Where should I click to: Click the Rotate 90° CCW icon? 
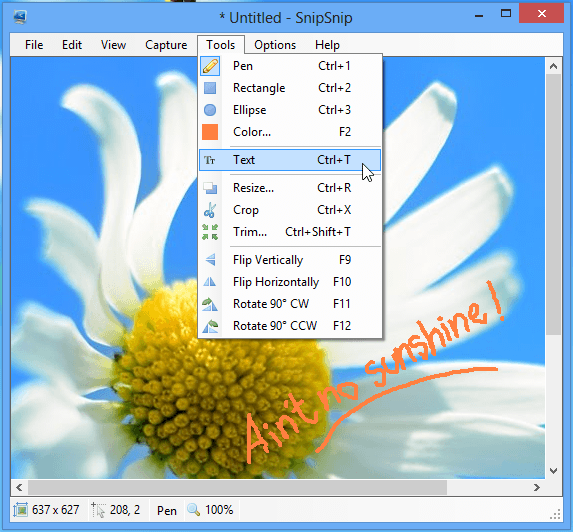pyautogui.click(x=210, y=326)
